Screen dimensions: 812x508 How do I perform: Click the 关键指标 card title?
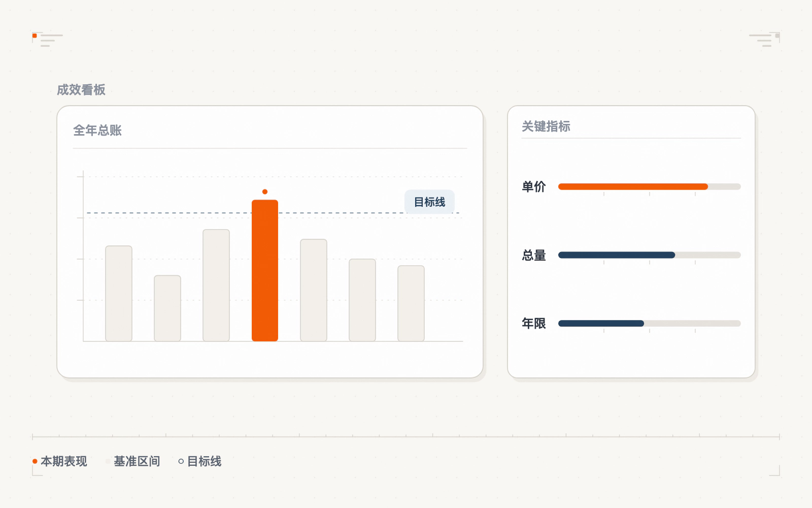pyautogui.click(x=546, y=126)
